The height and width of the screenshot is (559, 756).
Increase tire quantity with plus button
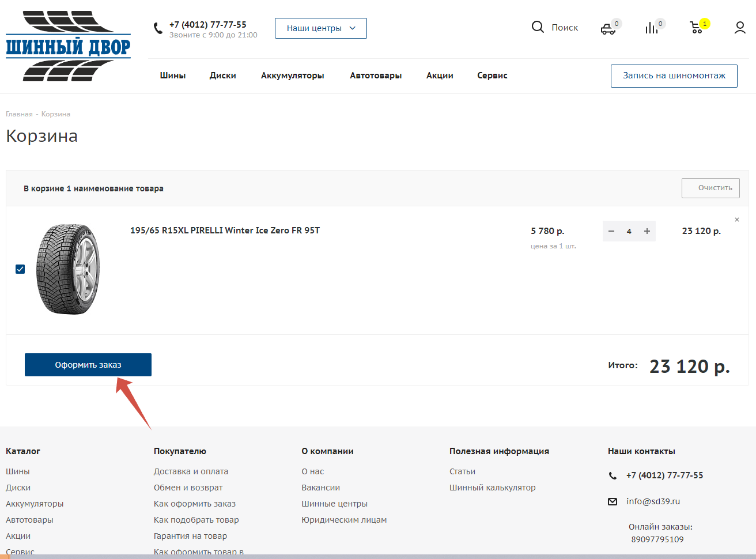(647, 231)
